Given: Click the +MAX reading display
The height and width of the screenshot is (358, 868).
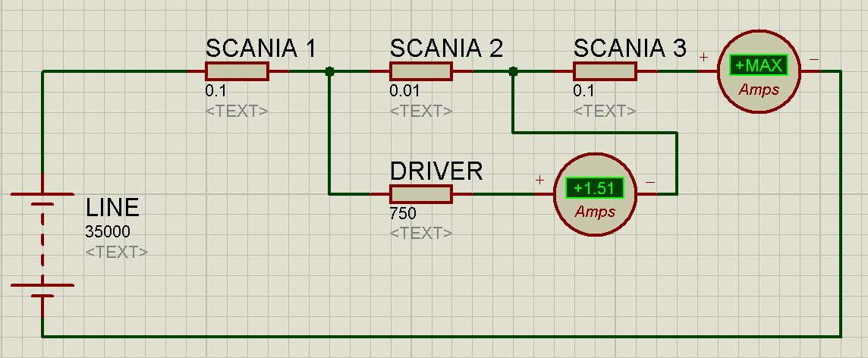Looking at the screenshot, I should 759,66.
